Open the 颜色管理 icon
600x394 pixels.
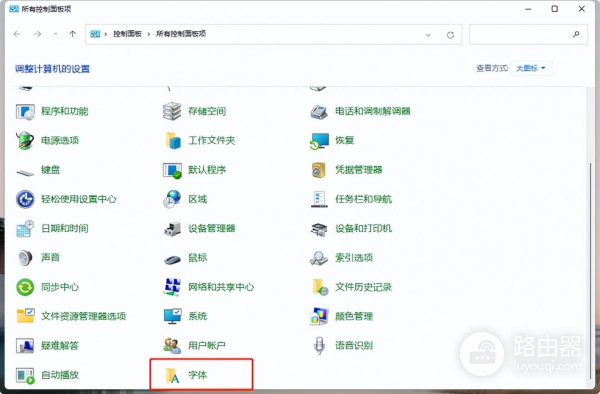(319, 316)
